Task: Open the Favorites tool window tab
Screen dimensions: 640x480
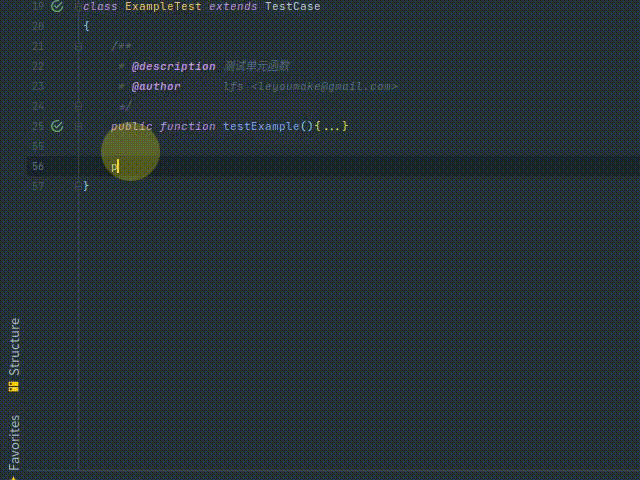Action: pos(14,441)
